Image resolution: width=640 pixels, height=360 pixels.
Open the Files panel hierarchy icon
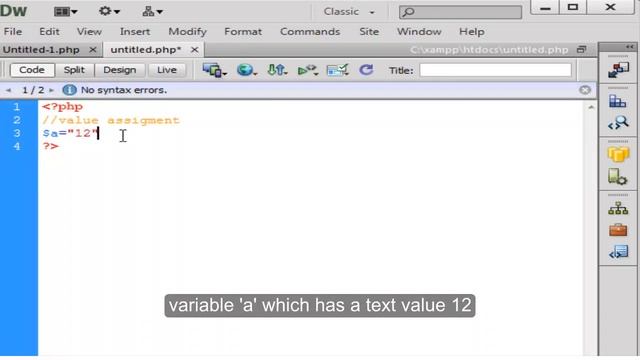[618, 209]
